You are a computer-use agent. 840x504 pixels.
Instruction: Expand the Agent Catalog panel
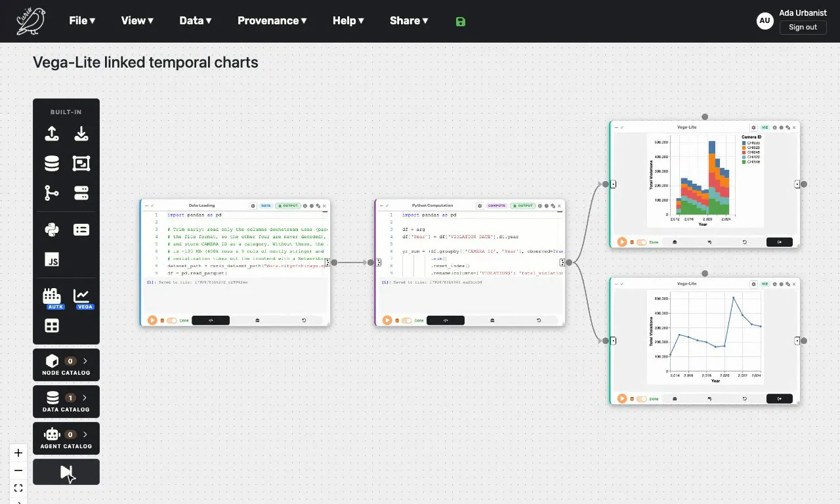pyautogui.click(x=66, y=438)
